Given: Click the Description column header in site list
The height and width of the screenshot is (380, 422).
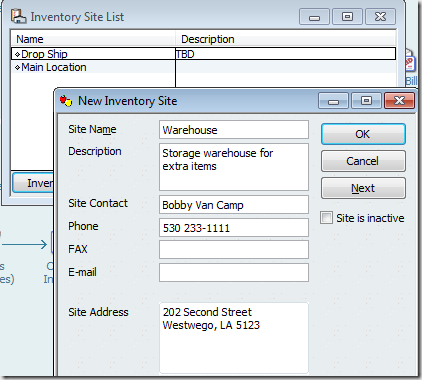Looking at the screenshot, I should pos(286,39).
